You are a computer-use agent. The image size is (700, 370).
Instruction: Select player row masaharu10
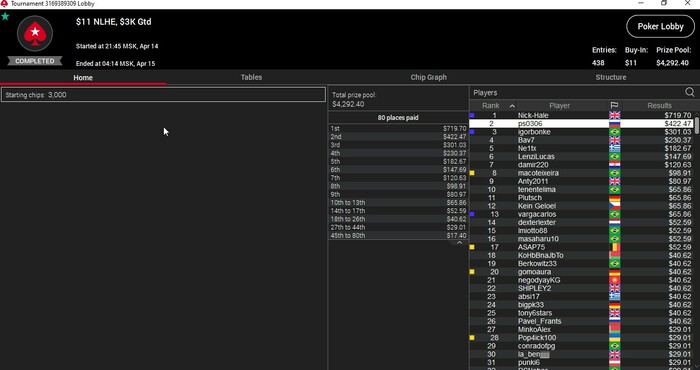pyautogui.click(x=581, y=239)
